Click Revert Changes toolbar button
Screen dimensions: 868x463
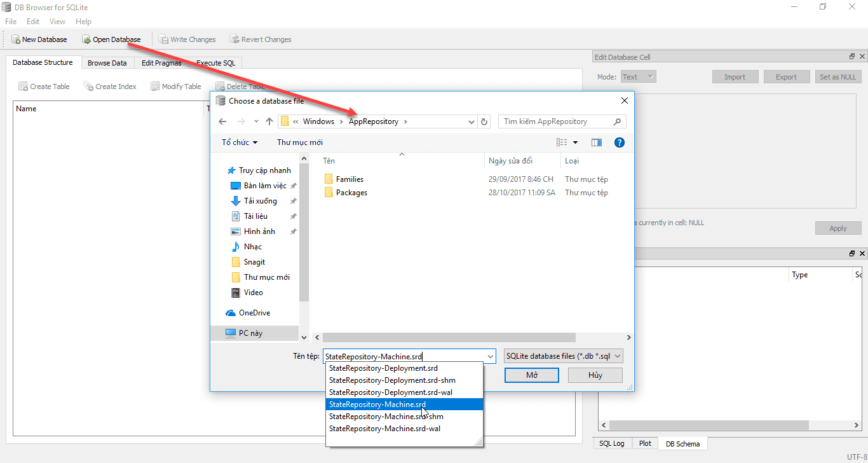[x=261, y=39]
